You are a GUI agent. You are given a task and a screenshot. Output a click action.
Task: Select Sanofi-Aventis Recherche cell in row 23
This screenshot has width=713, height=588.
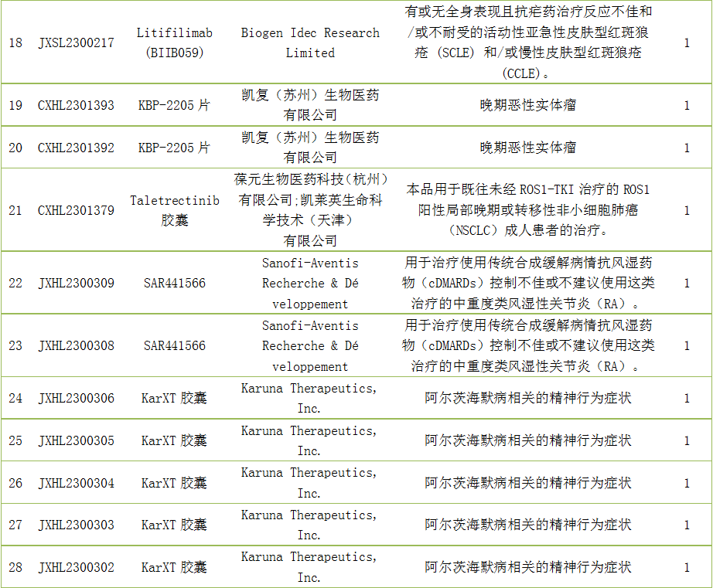pyautogui.click(x=310, y=346)
